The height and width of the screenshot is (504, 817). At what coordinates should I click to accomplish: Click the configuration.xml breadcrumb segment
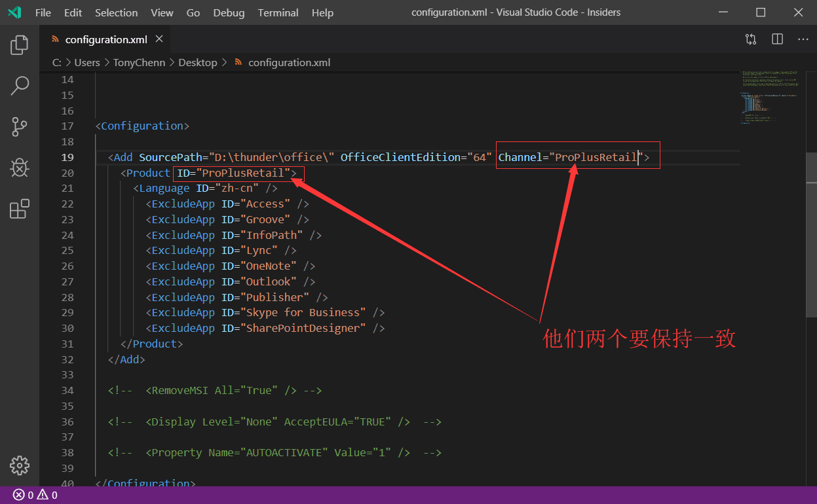point(289,63)
